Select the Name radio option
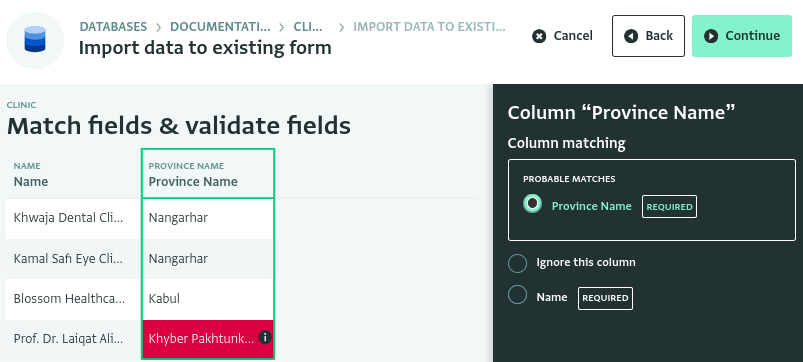The height and width of the screenshot is (362, 803). (517, 294)
